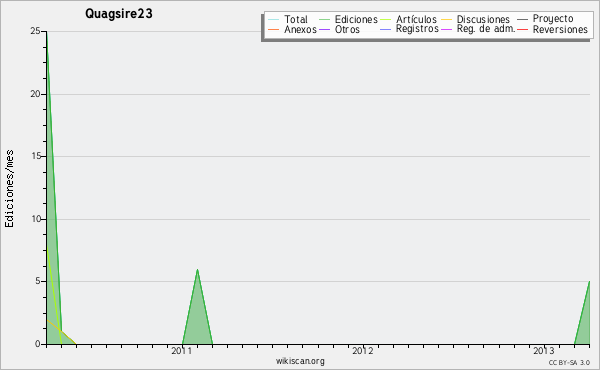Image resolution: width=600 pixels, height=370 pixels.
Task: Click the 25 y-axis label
Action: (x=35, y=31)
